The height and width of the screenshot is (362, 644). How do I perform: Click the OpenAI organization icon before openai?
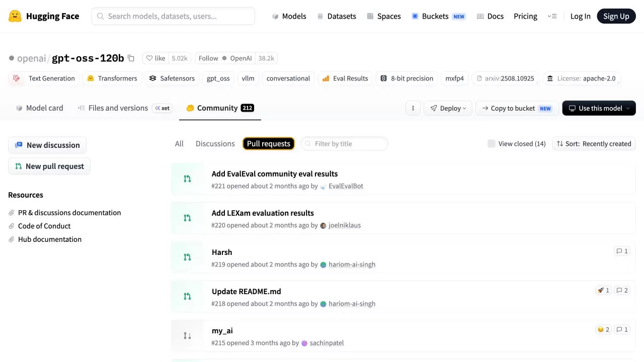[12, 58]
